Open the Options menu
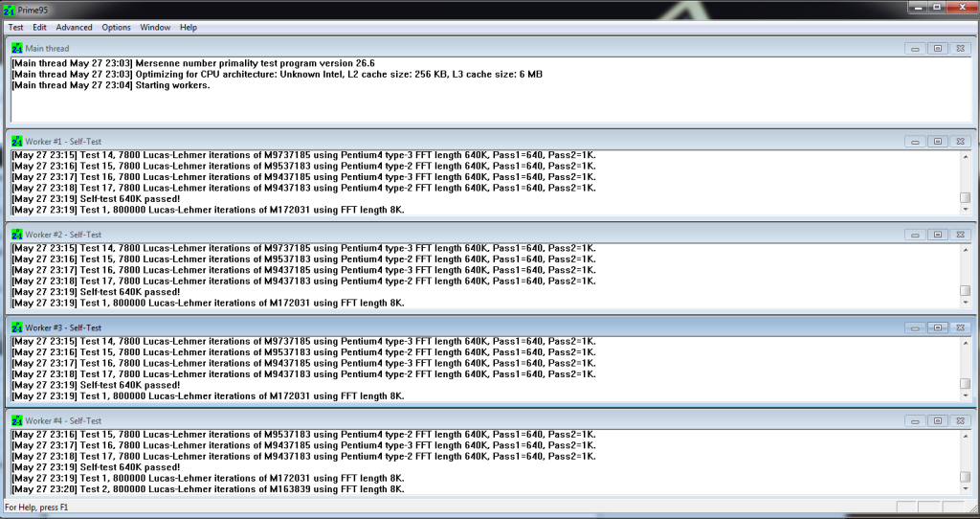Viewport: 980px width, 519px height. tap(117, 28)
